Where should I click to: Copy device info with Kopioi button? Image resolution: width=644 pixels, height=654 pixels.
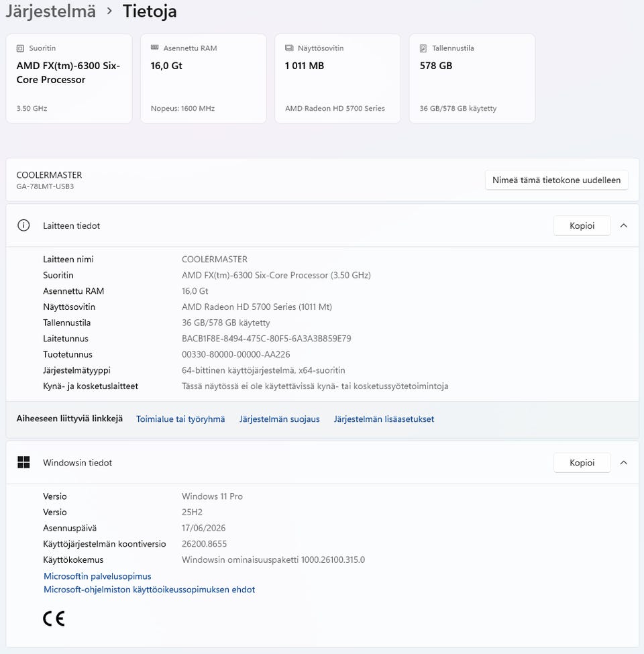click(x=582, y=225)
